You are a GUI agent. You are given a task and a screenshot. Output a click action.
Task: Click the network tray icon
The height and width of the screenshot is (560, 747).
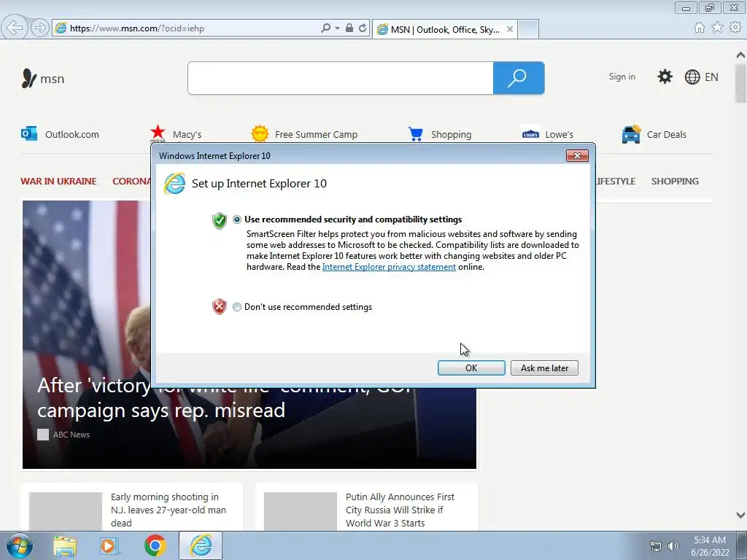656,547
